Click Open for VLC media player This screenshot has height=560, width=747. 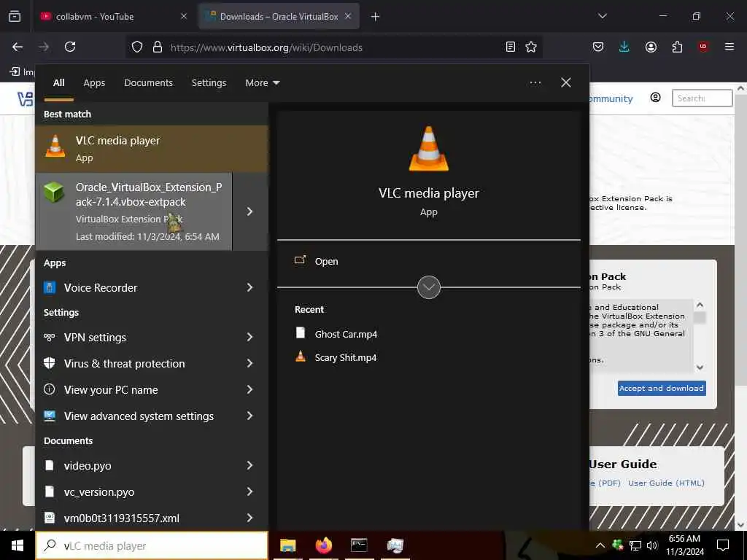(326, 262)
